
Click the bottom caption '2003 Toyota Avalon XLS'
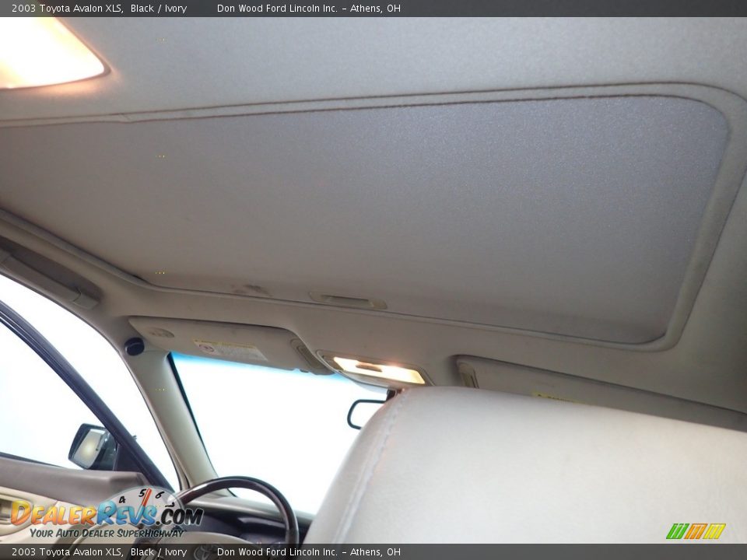point(66,552)
